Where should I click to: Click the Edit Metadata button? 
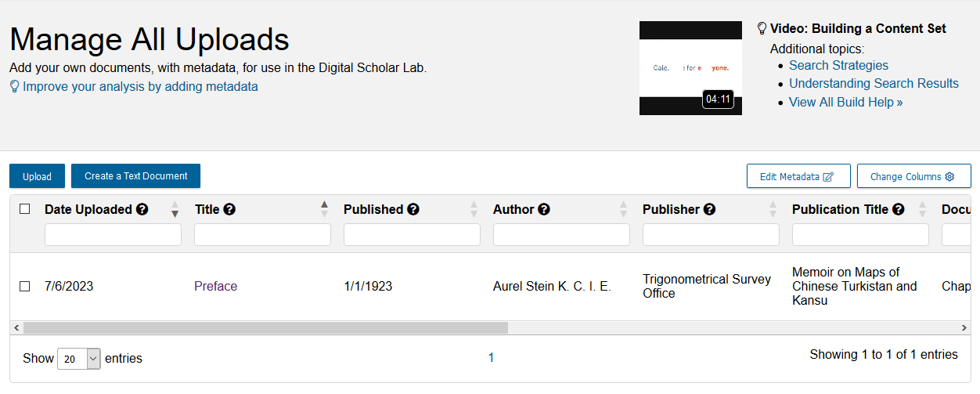[x=798, y=176]
